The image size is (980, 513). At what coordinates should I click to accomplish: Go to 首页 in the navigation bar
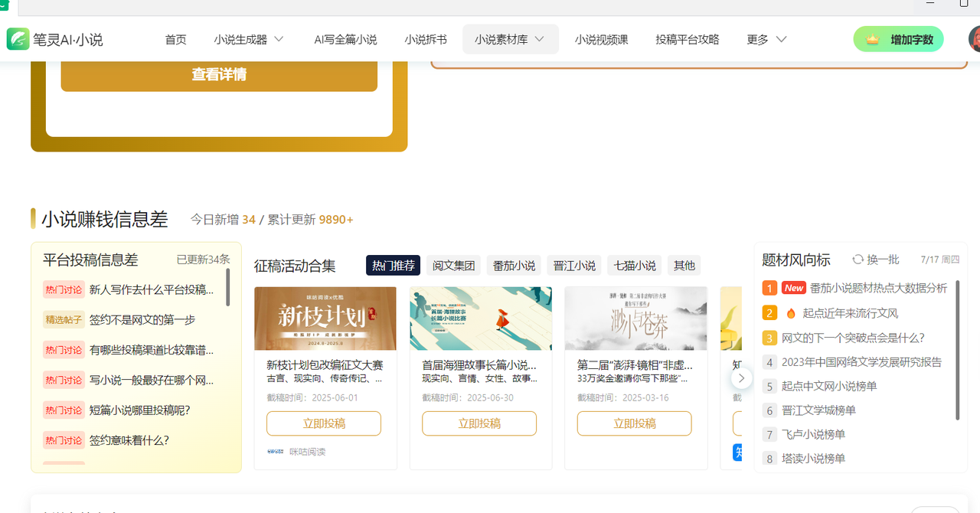[x=176, y=39]
